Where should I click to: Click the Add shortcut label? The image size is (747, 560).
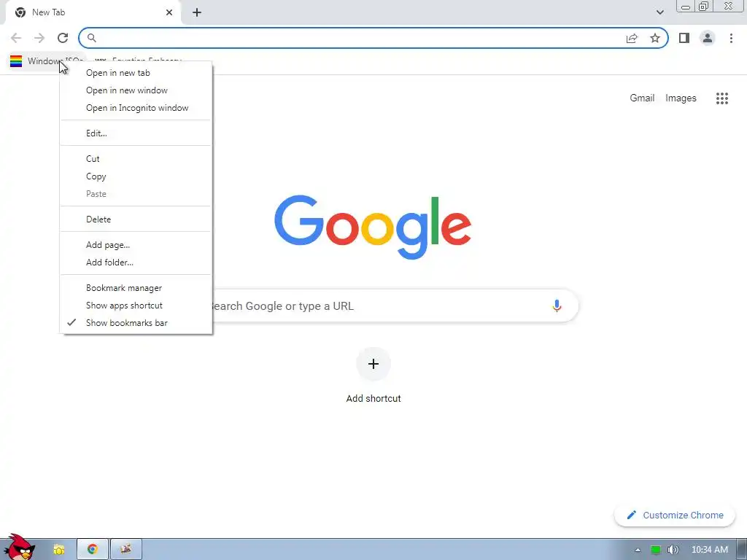[x=373, y=399]
